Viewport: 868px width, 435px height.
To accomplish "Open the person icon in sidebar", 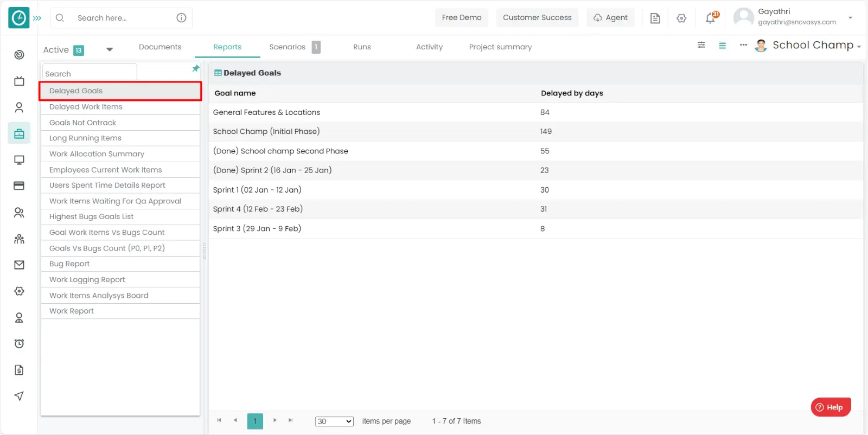I will coord(19,107).
